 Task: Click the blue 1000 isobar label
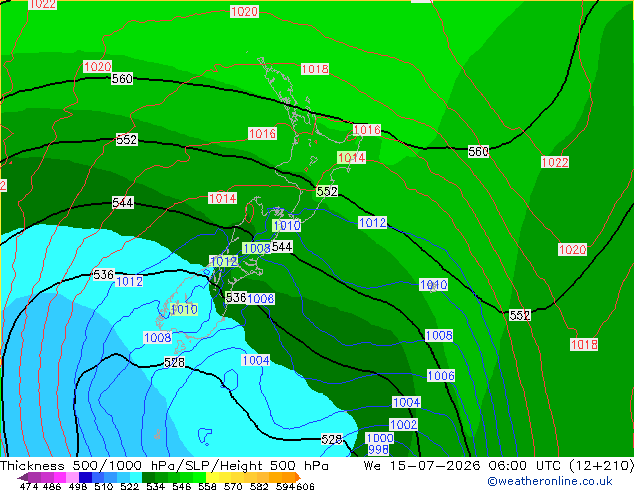click(380, 438)
